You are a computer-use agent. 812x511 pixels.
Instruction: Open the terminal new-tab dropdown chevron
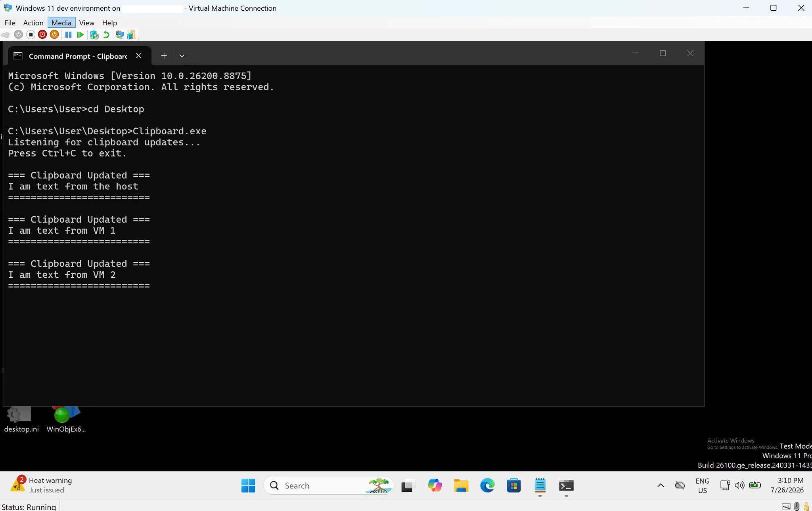point(182,56)
